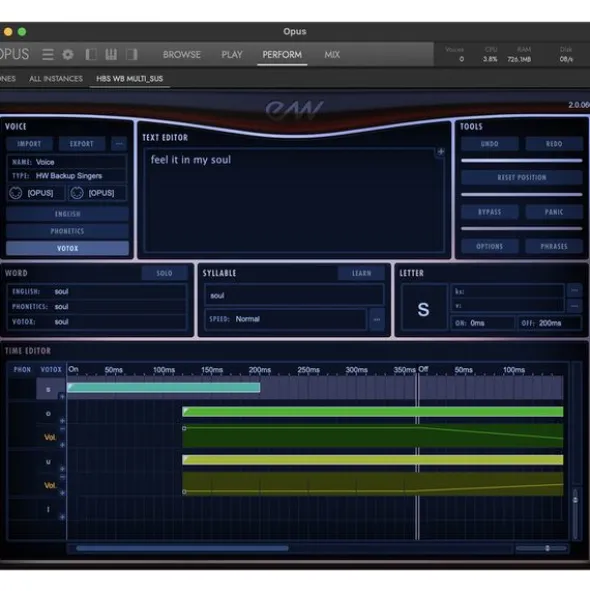Click the Syllable soul field
Image resolution: width=590 pixels, height=591 pixels.
(294, 296)
